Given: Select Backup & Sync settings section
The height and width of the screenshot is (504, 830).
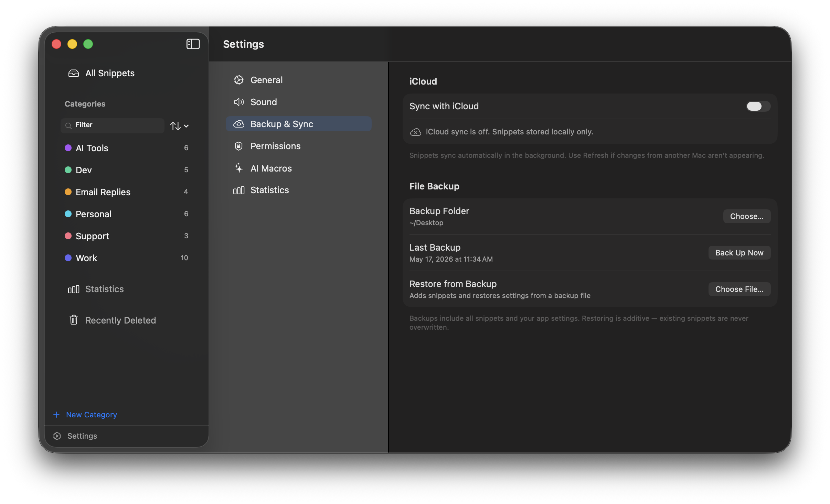Looking at the screenshot, I should 298,124.
